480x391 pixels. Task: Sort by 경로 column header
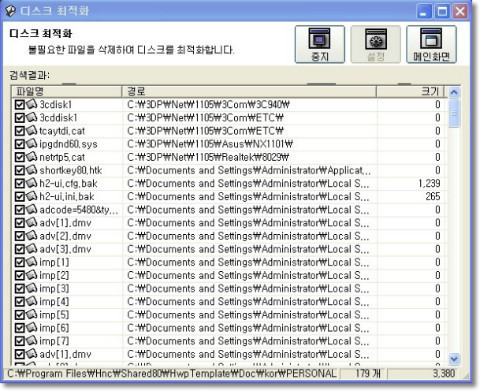click(249, 91)
